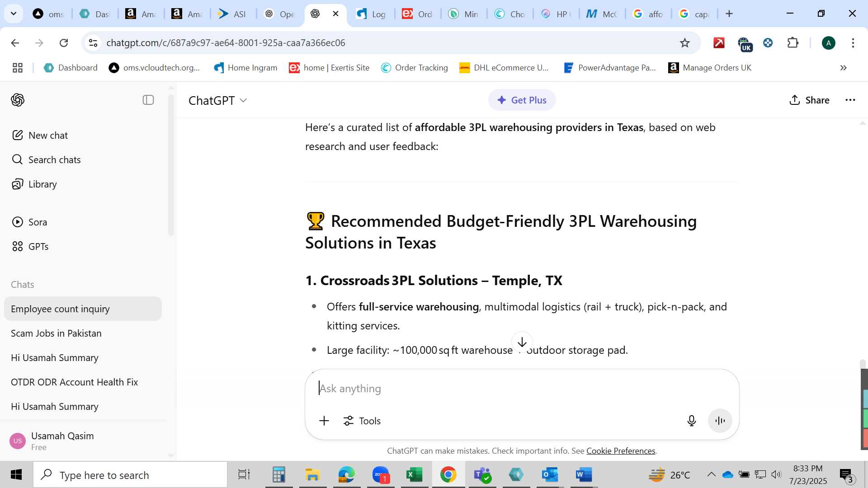Screen dimensions: 868x488
Task: Open the Chrome profile avatar A
Action: click(829, 43)
